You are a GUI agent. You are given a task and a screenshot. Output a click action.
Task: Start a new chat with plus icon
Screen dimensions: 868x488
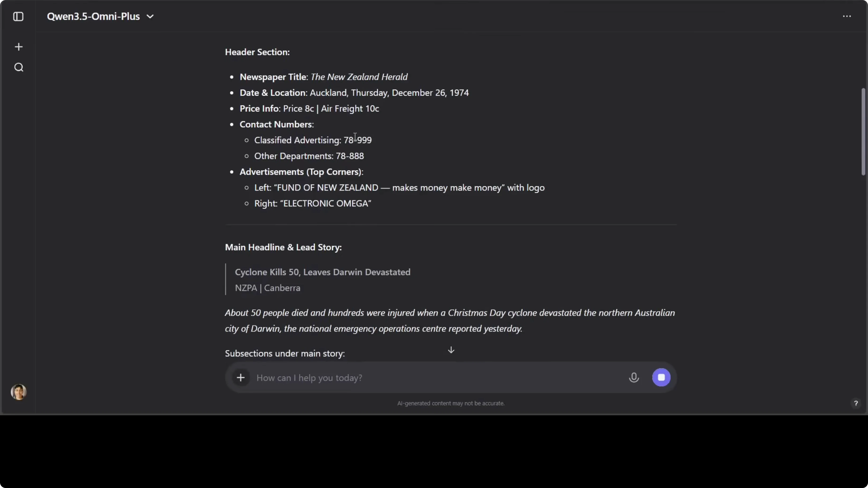coord(19,47)
